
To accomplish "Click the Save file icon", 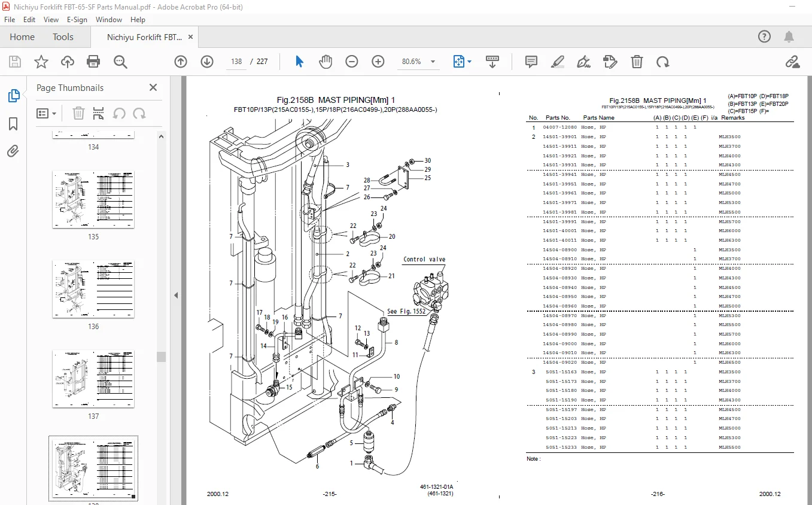I will (x=15, y=62).
